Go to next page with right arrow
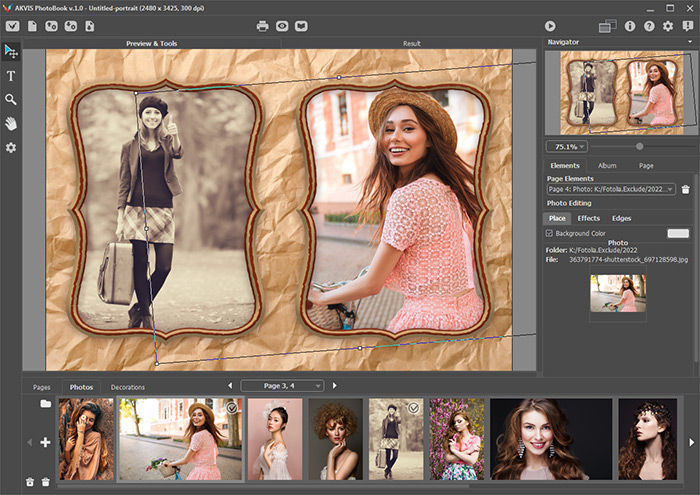Image resolution: width=700 pixels, height=495 pixels. [334, 386]
